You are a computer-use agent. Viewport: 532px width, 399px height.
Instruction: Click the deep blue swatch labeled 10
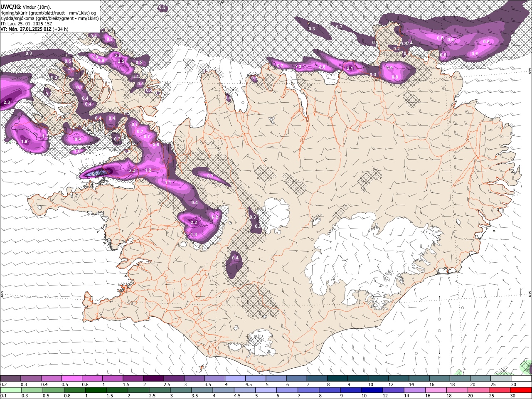click(372, 390)
